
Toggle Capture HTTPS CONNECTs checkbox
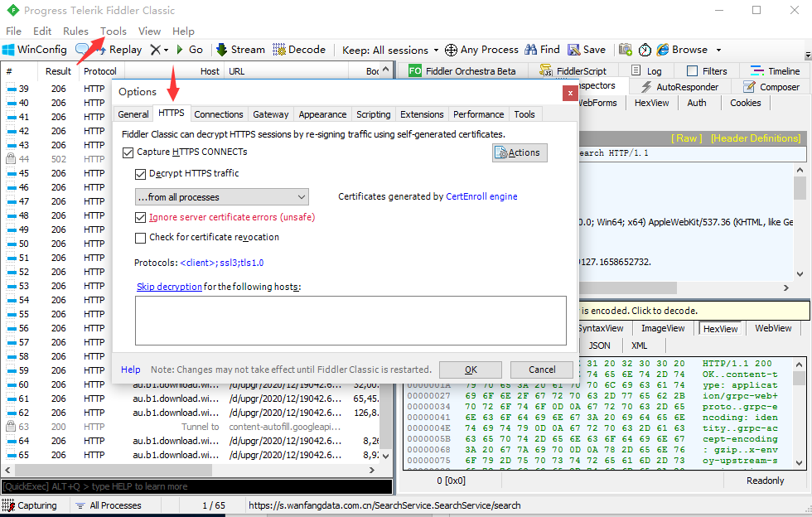(x=128, y=152)
